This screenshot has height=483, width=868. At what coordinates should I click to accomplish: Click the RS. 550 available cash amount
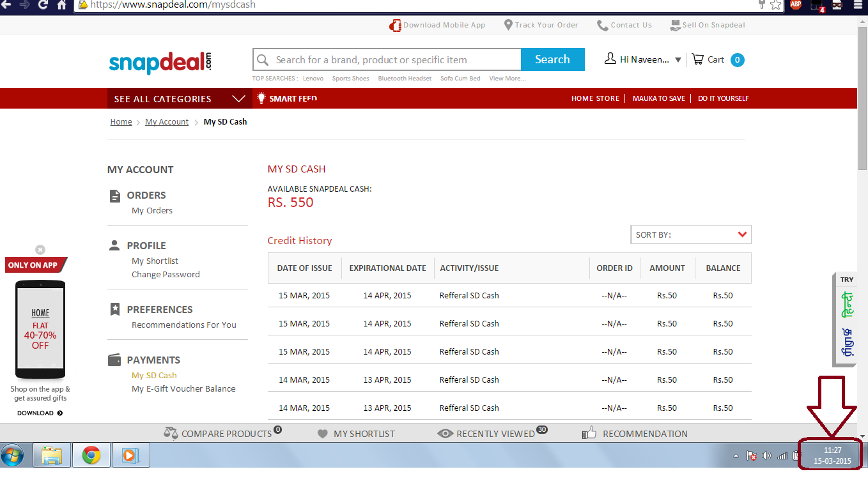[290, 203]
